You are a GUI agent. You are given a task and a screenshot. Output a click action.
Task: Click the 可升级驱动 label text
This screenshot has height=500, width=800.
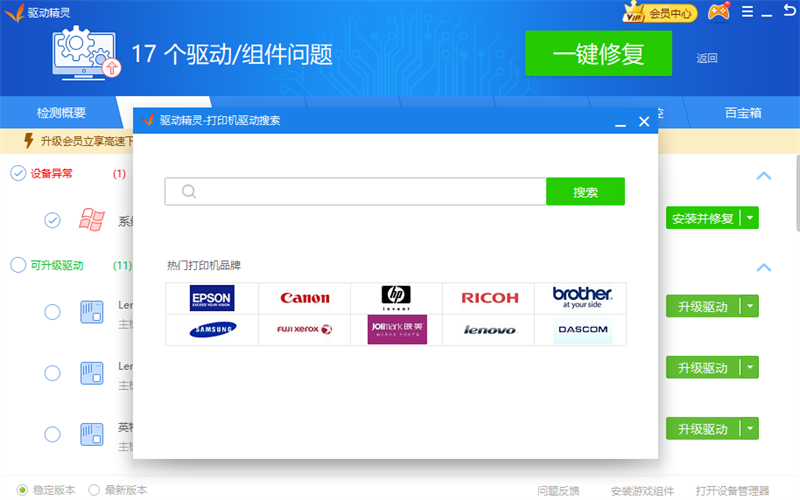pos(57,265)
